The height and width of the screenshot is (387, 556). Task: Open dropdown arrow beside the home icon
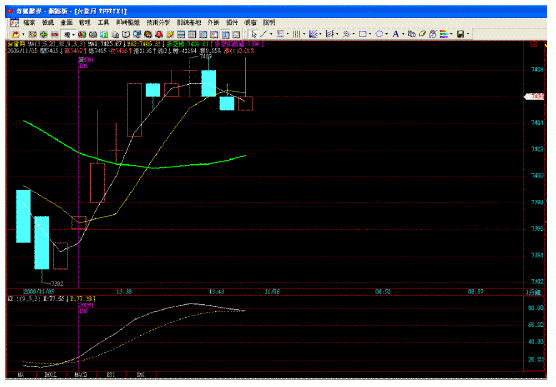tap(23, 34)
